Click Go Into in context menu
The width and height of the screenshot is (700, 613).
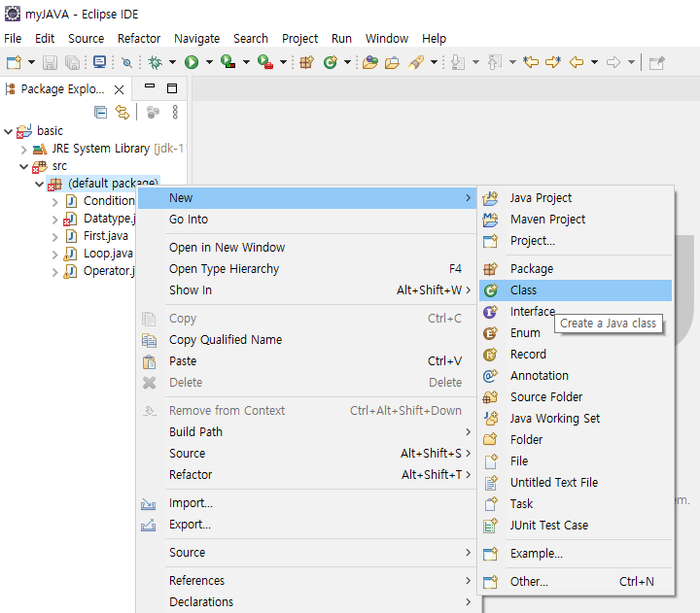tap(307, 219)
